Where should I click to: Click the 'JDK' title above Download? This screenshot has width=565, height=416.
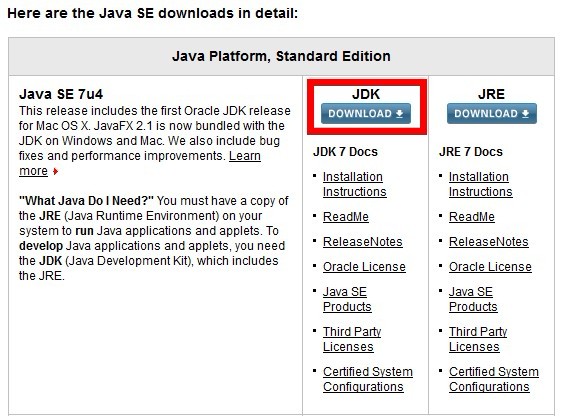366,94
